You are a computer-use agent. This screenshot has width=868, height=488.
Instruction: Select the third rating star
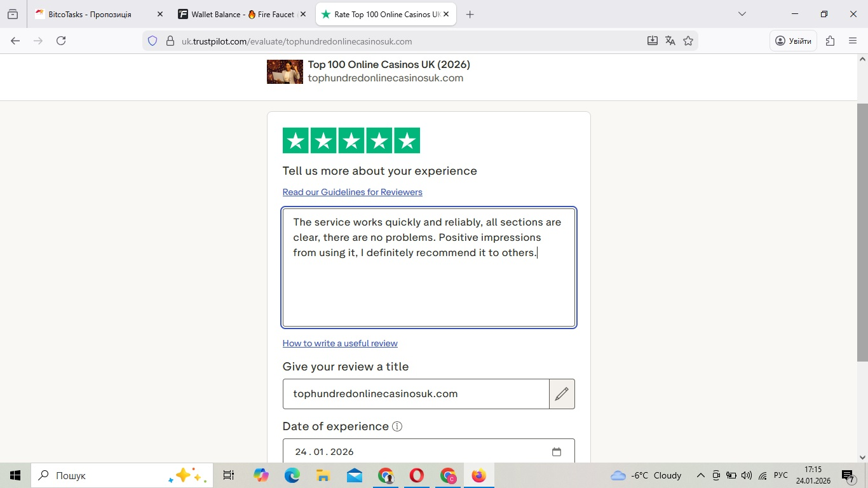click(x=351, y=140)
